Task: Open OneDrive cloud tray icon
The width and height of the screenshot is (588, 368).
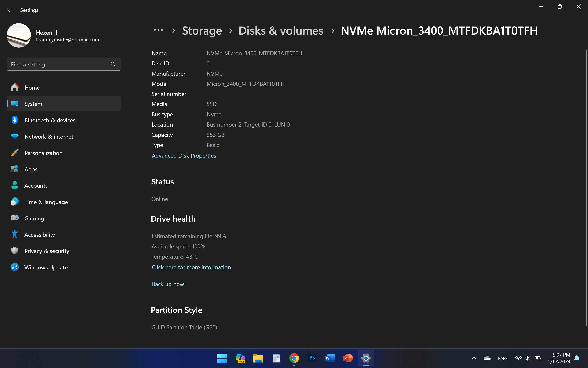Action: pos(487,358)
